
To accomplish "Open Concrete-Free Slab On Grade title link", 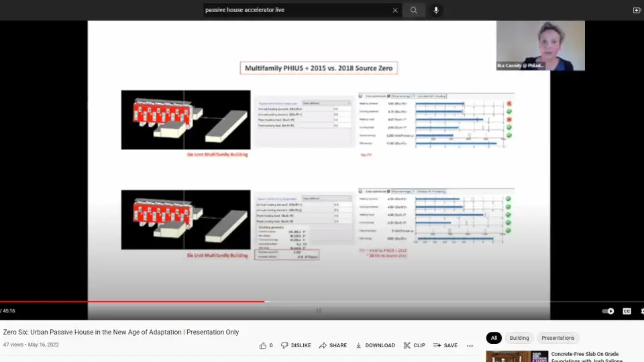I will click(585, 354).
